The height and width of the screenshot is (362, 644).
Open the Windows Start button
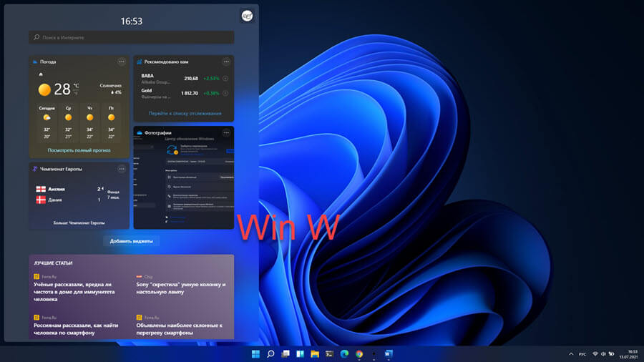[255, 354]
